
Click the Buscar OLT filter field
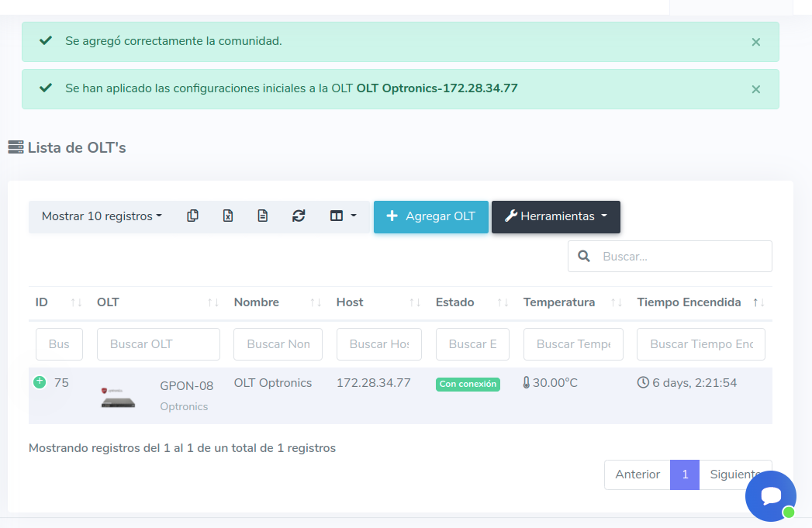click(x=158, y=344)
